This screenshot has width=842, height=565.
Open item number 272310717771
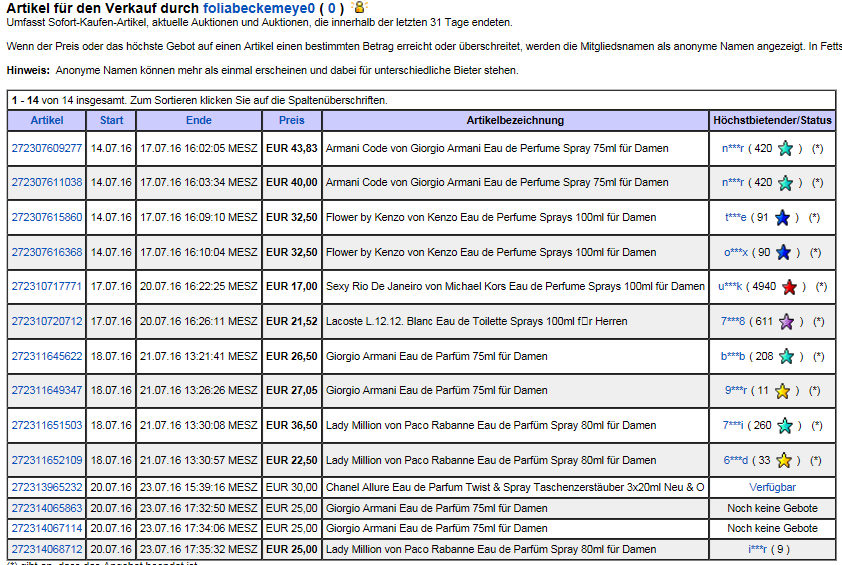pos(47,286)
